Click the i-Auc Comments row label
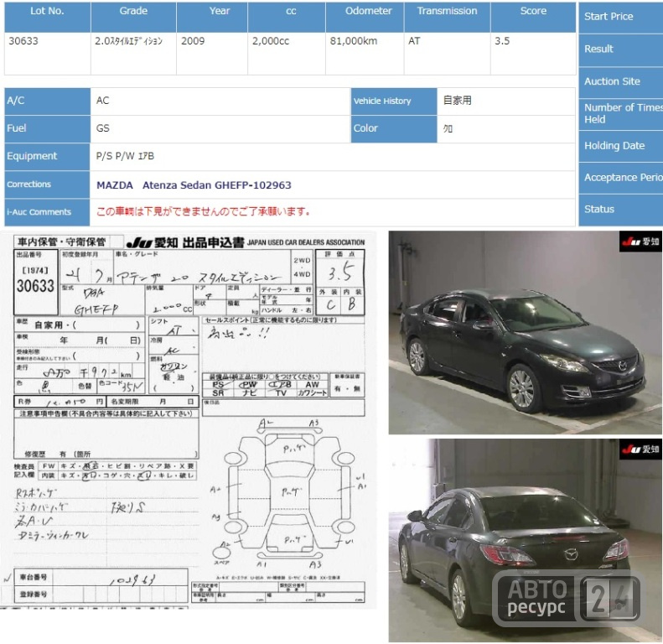The image size is (663, 644). coord(47,212)
